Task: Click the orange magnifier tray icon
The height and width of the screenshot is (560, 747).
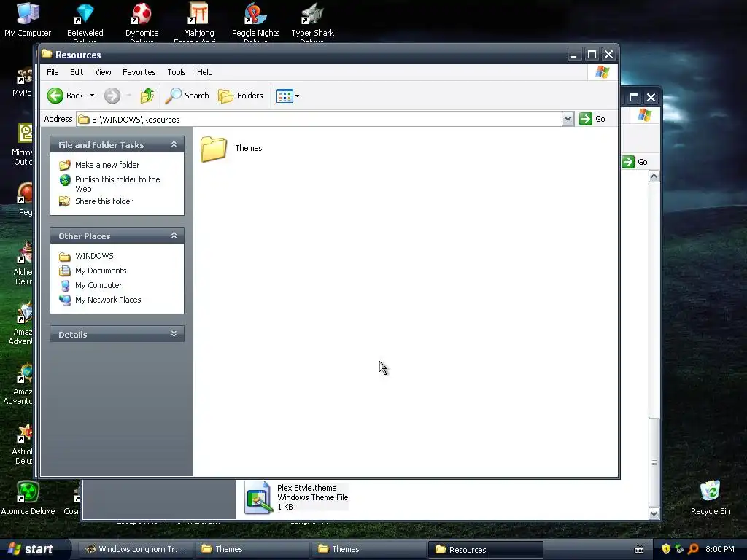Action: [693, 549]
